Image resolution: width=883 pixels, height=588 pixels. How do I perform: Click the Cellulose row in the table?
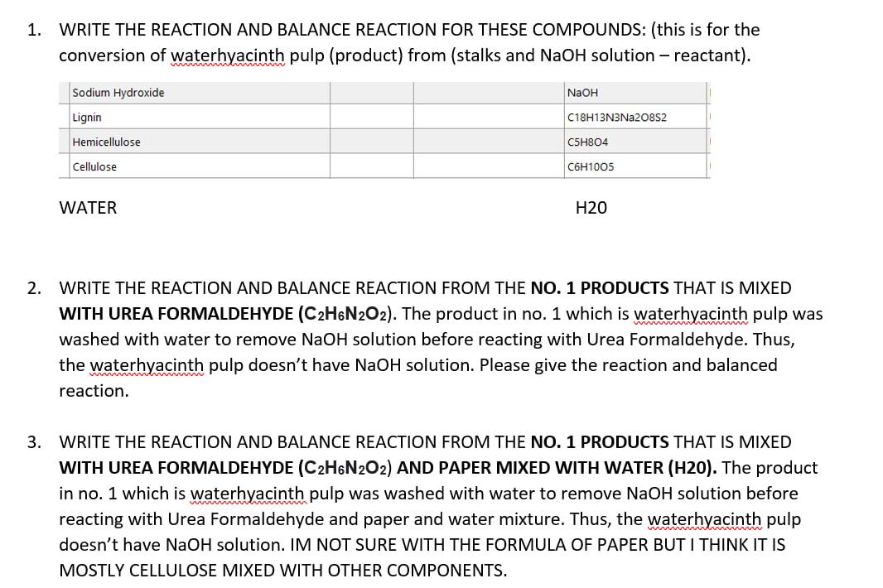(94, 166)
